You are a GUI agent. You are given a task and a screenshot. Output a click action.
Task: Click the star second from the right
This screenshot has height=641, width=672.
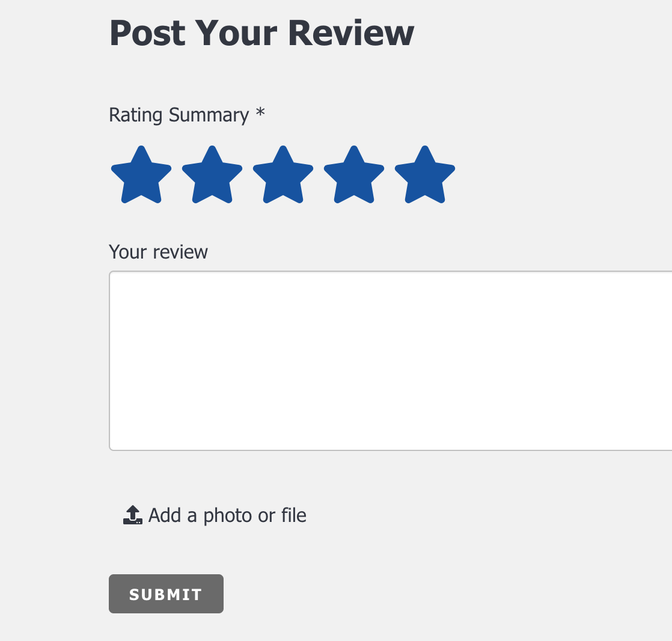[354, 176]
